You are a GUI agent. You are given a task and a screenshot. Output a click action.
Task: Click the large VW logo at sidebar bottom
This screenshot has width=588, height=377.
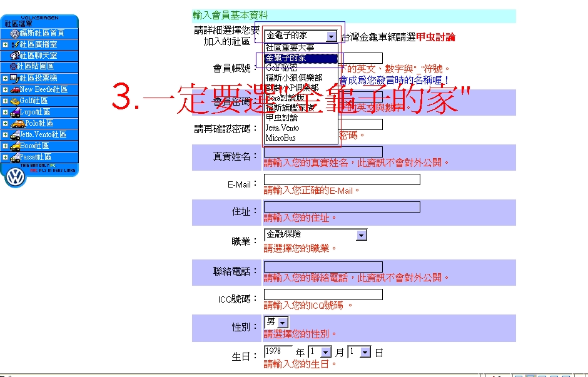click(15, 177)
